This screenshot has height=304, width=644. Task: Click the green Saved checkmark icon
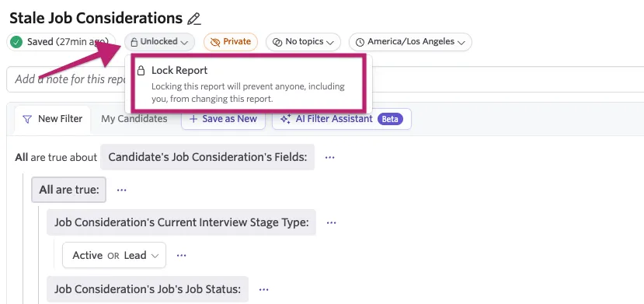[x=16, y=42]
